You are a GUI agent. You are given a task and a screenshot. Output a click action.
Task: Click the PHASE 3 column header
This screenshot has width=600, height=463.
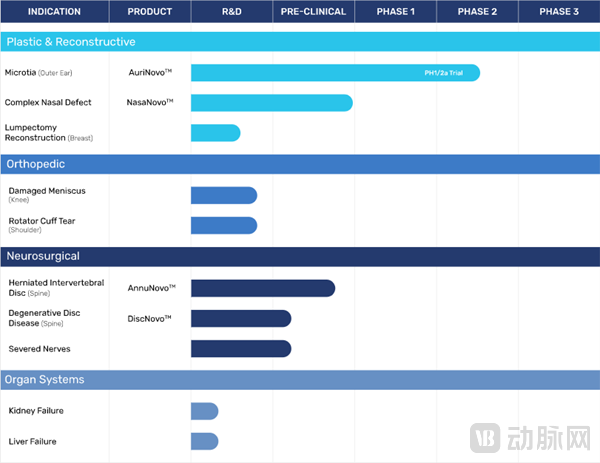(558, 12)
